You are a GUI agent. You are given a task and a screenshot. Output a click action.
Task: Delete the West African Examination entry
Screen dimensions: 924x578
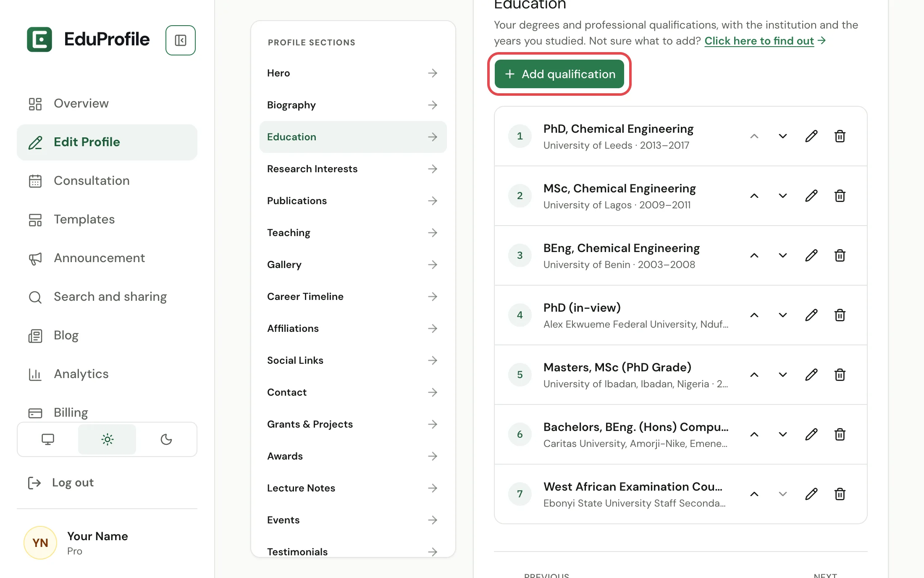pyautogui.click(x=840, y=494)
